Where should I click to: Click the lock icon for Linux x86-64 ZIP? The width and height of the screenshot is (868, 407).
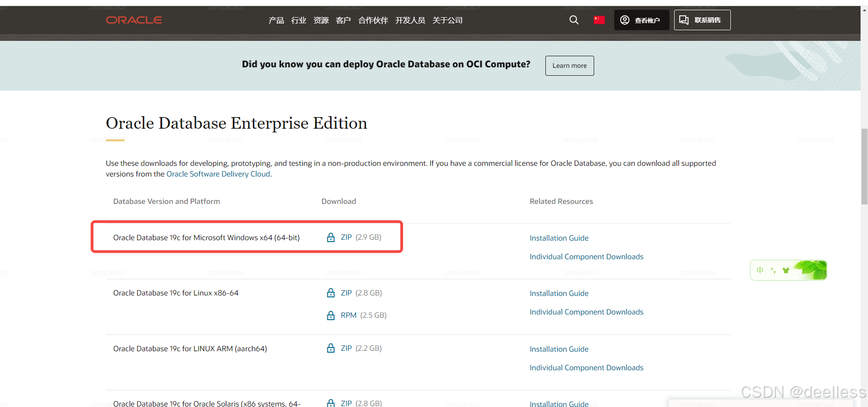click(x=331, y=293)
